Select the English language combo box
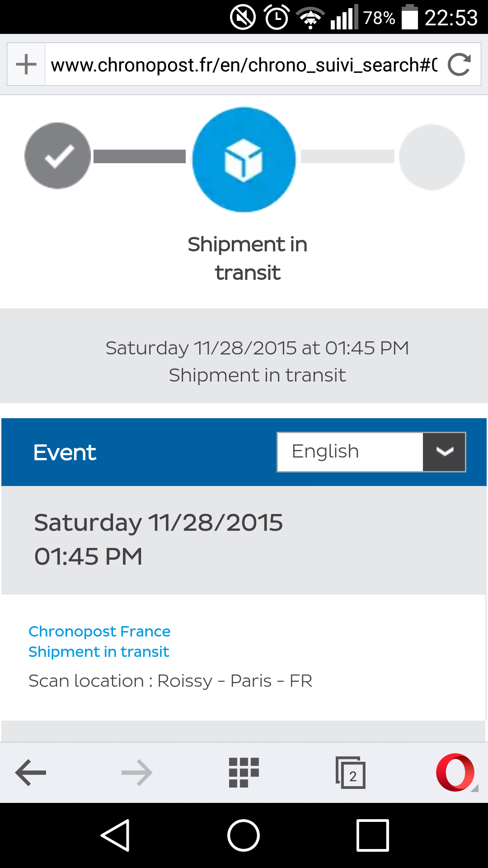488x868 pixels. (x=350, y=452)
